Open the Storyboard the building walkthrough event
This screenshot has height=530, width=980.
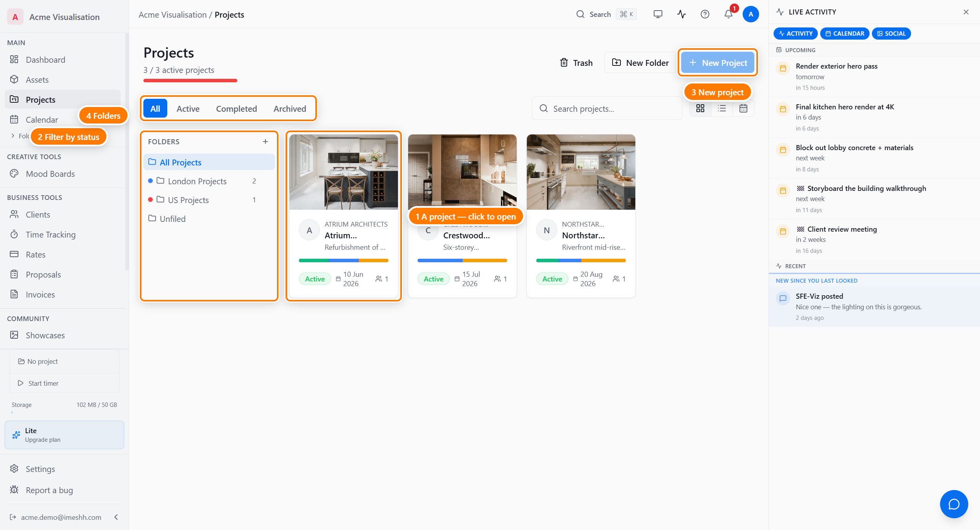[x=874, y=199]
